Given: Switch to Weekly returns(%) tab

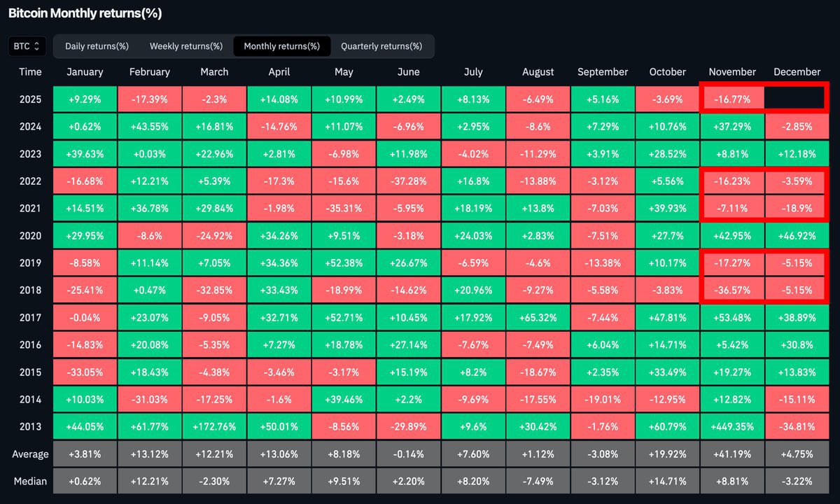Looking at the screenshot, I should pos(186,46).
